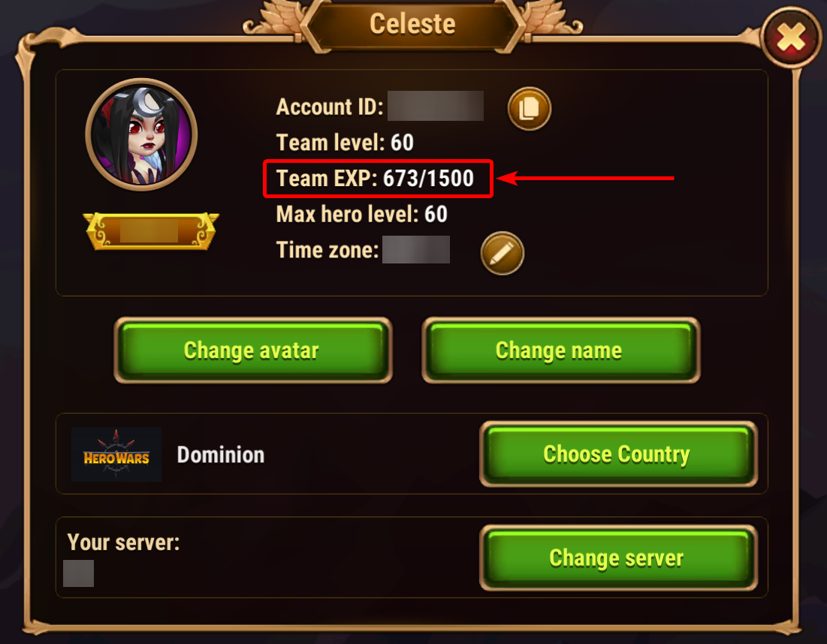Screen dimensions: 827x644
Task: Click the Hero Wars Dominion logo
Action: [x=116, y=454]
